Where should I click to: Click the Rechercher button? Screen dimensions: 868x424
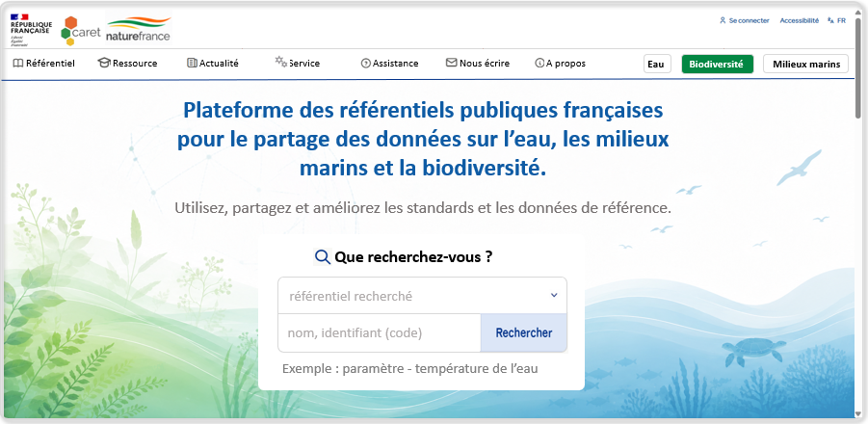(x=524, y=332)
